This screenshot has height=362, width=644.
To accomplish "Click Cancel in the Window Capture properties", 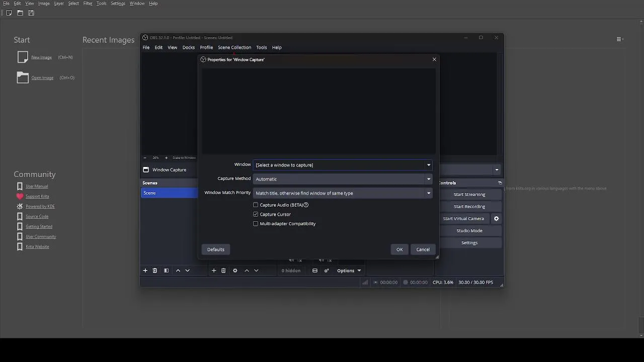I will tap(423, 249).
